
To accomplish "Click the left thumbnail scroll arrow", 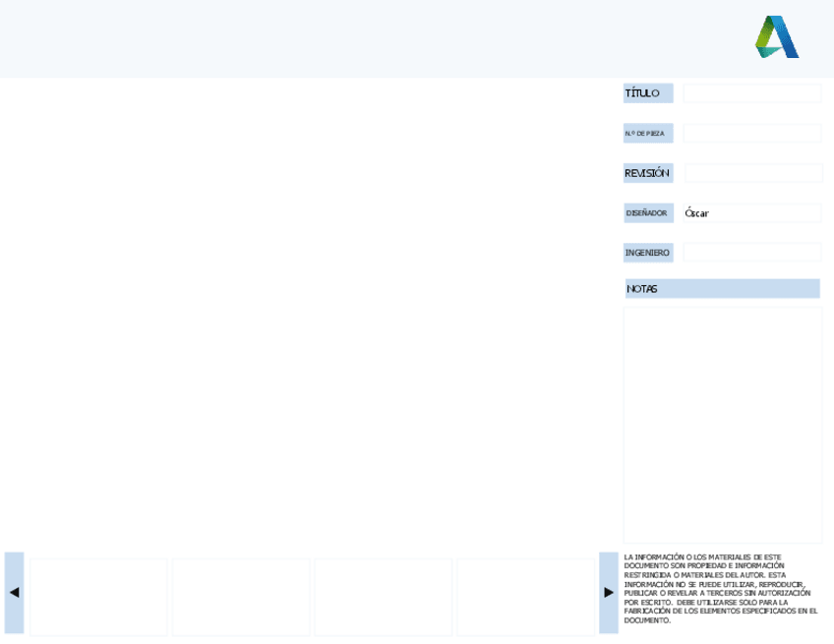I will tap(15, 593).
